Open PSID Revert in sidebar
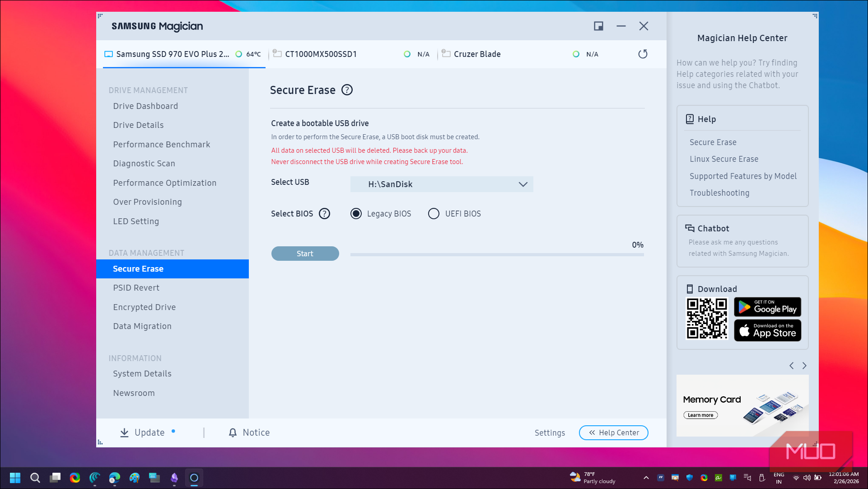 (136, 288)
